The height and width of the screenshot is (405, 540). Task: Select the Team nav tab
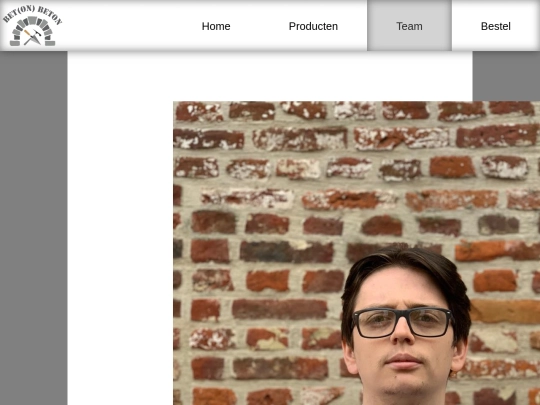tap(409, 26)
